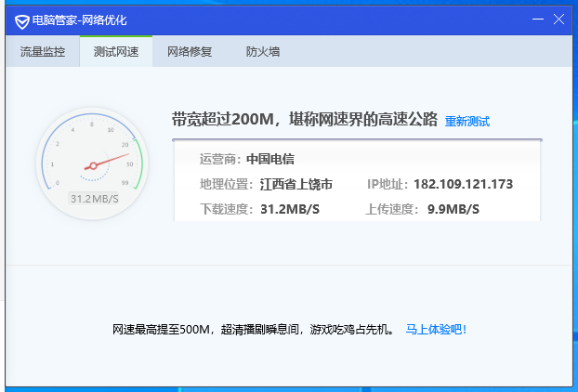Click the 下载速度 label
Image resolution: width=578 pixels, height=392 pixels.
click(x=227, y=209)
